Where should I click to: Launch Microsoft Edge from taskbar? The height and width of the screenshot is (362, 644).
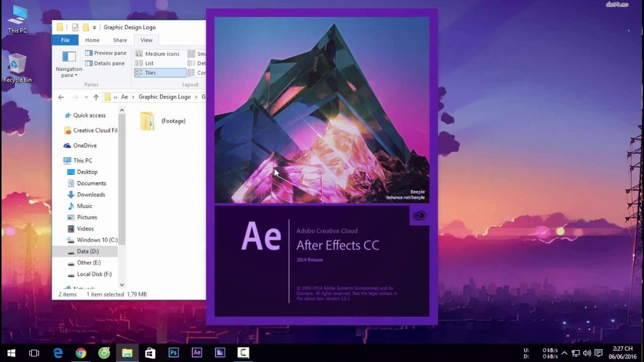pos(58,353)
